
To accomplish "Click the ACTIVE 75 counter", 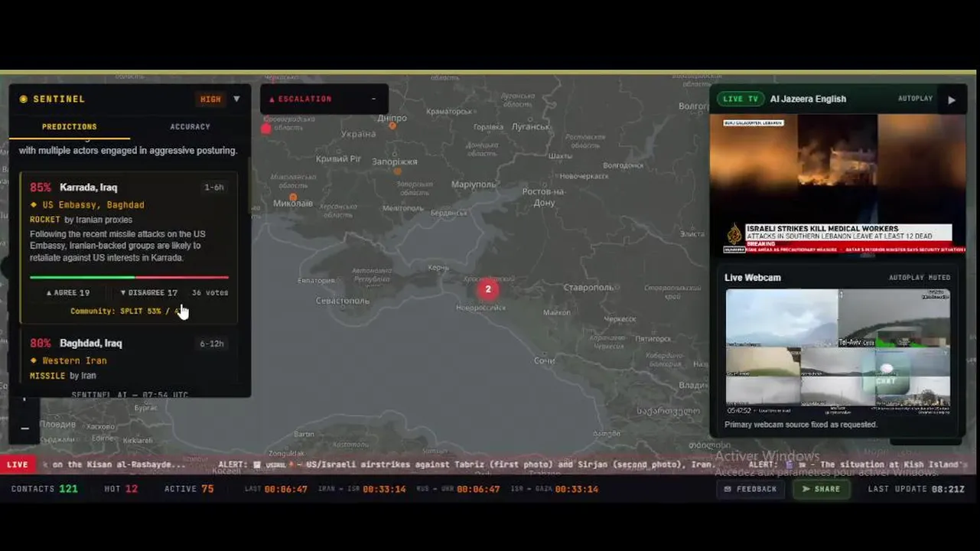I will point(189,489).
